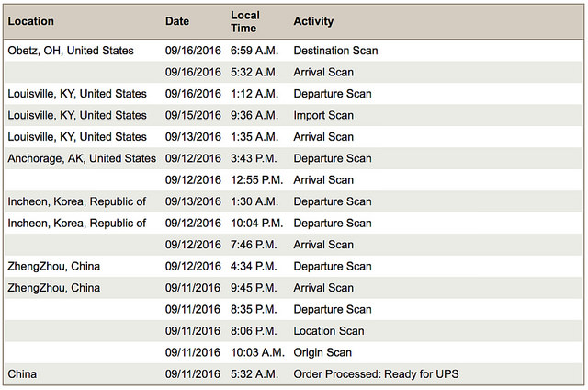Select the 12:55 P.M. time cell
Viewport: 588px width, 390px height.
click(257, 180)
